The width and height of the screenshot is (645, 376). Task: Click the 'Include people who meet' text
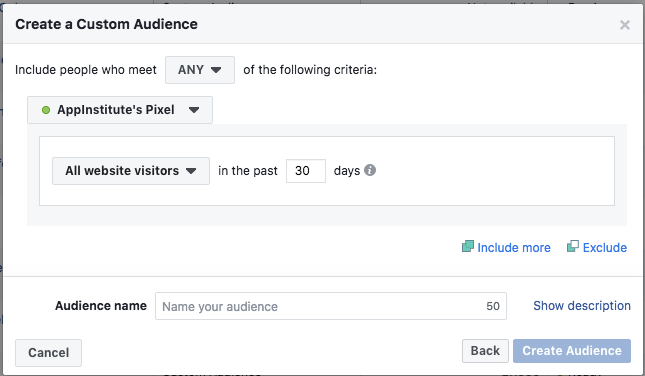(x=86, y=70)
